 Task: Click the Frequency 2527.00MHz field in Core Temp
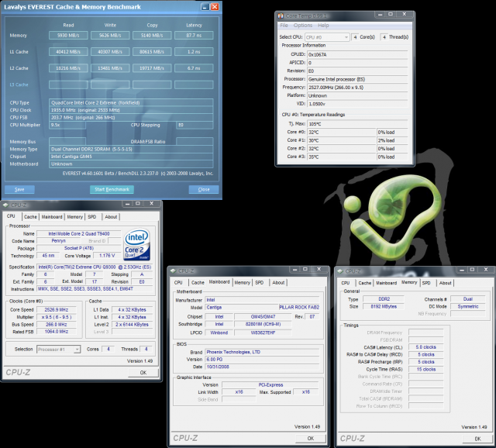pos(357,88)
